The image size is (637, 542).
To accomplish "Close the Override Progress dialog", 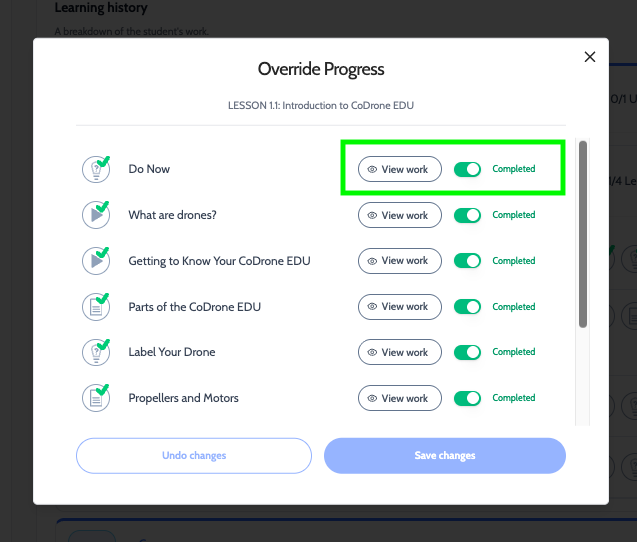I will (589, 57).
